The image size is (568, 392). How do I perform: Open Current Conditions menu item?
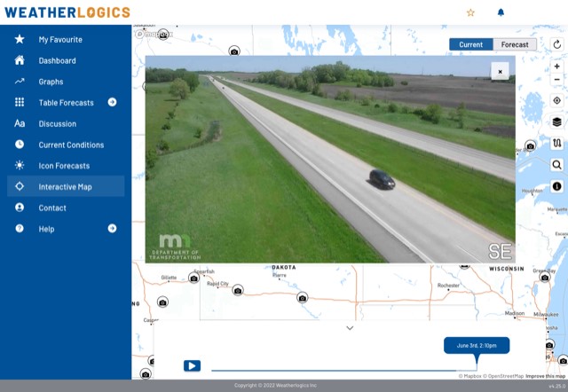[66, 145]
